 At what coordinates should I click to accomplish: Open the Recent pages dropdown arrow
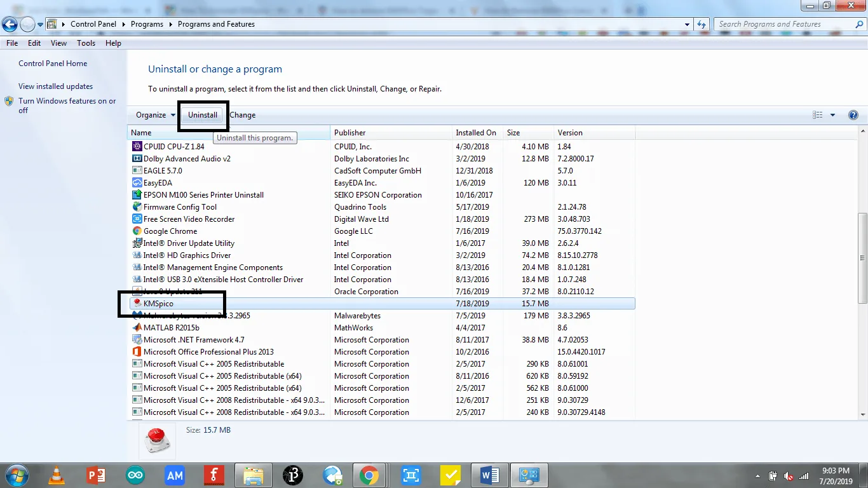click(x=41, y=25)
